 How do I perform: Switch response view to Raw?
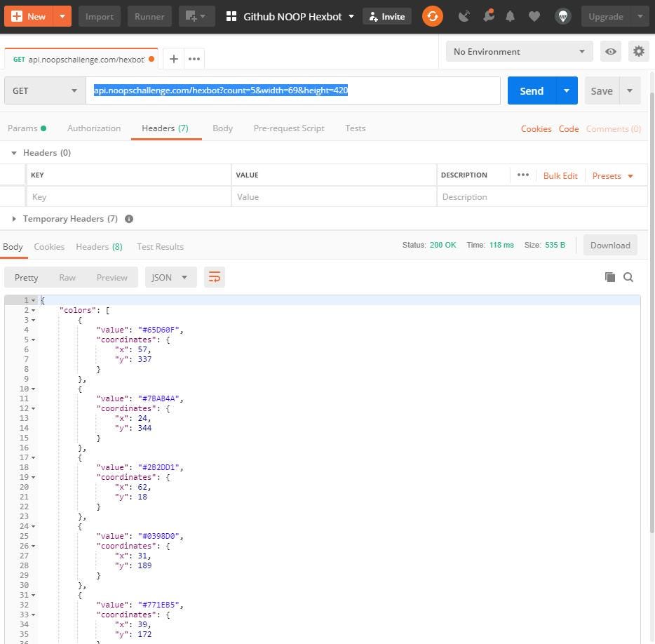tap(67, 277)
